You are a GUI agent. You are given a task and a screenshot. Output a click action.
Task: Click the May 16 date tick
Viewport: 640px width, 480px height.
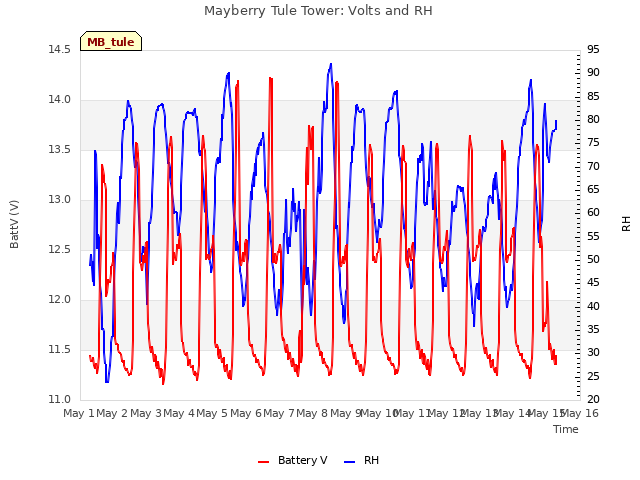(x=580, y=413)
